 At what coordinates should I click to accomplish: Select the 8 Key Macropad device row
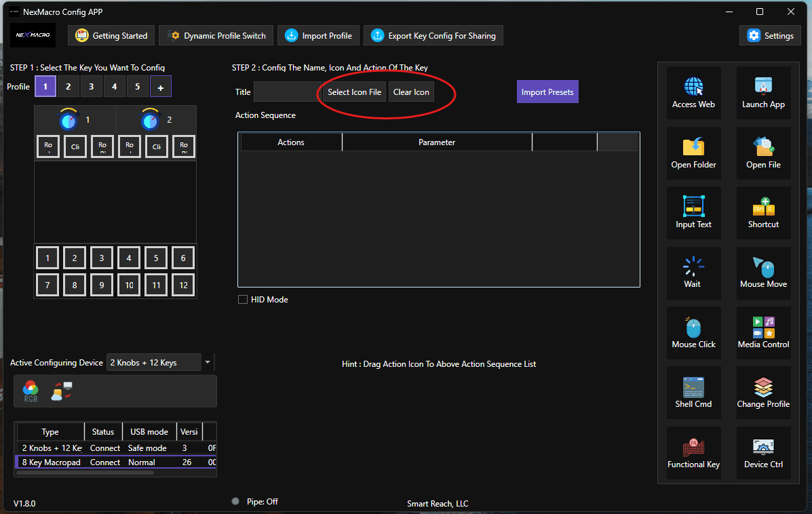[x=117, y=462]
